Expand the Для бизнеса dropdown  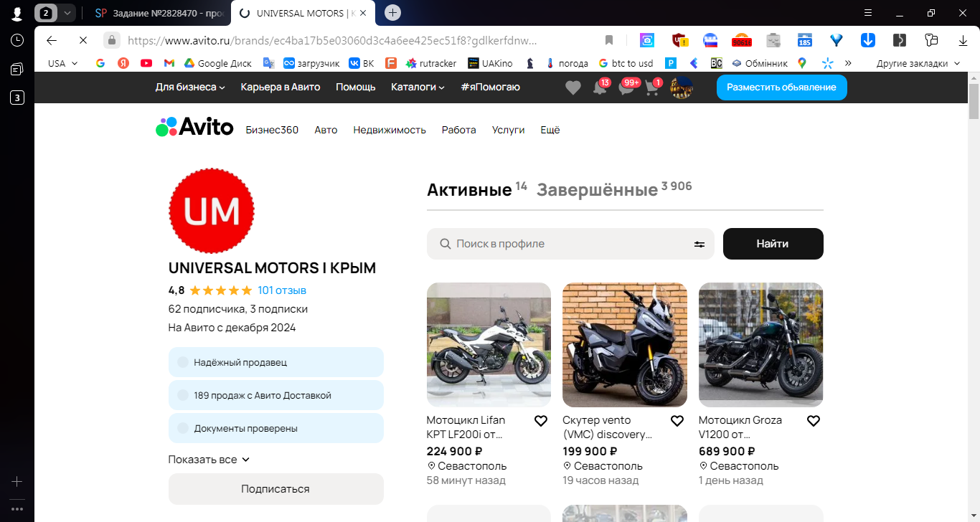[190, 87]
